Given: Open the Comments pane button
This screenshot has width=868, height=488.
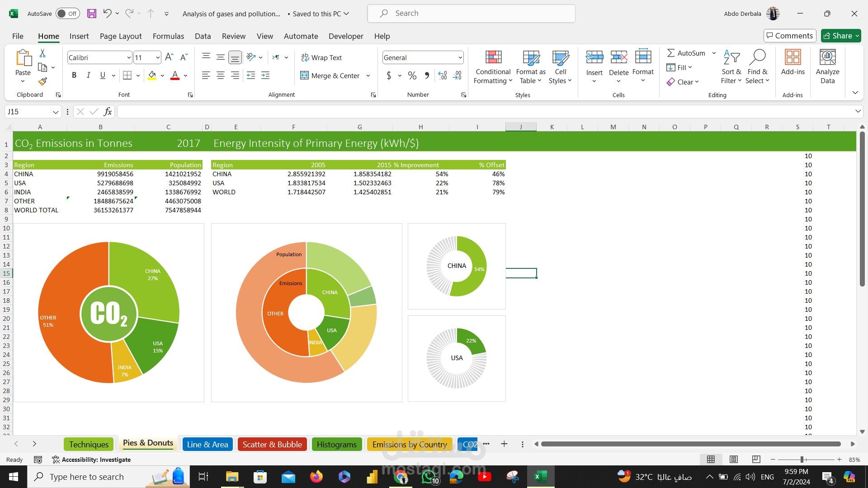Looking at the screenshot, I should click(789, 36).
